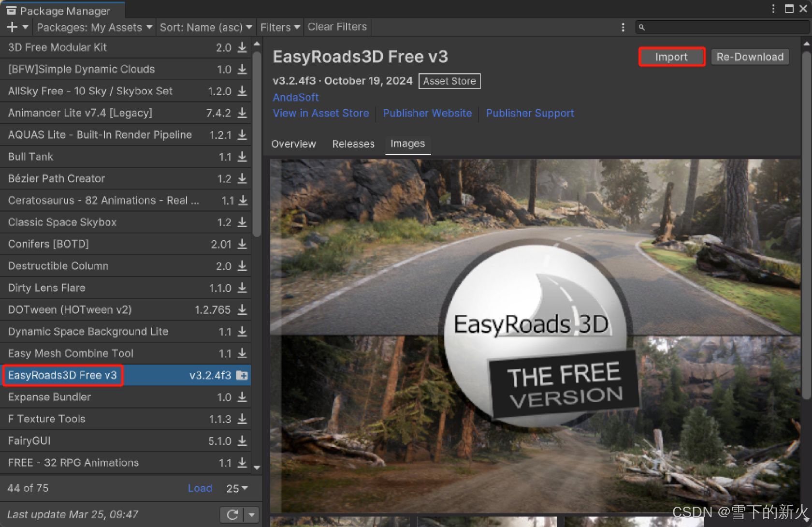Download the Animancer Lite package

[241, 113]
